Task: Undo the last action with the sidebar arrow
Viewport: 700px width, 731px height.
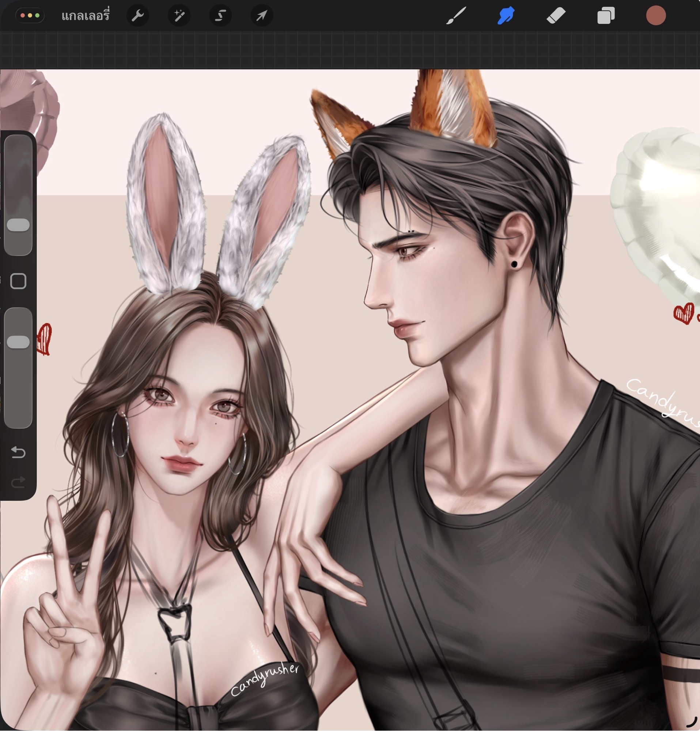Action: 18,452
